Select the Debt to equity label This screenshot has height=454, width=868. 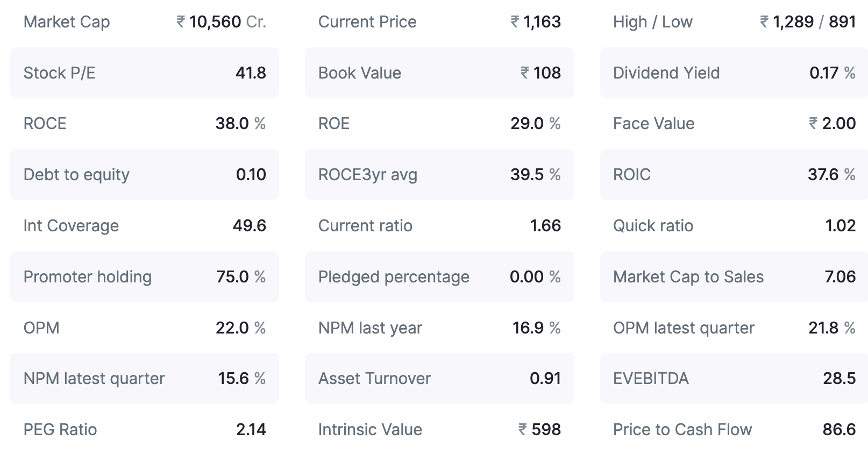pyautogui.click(x=76, y=175)
